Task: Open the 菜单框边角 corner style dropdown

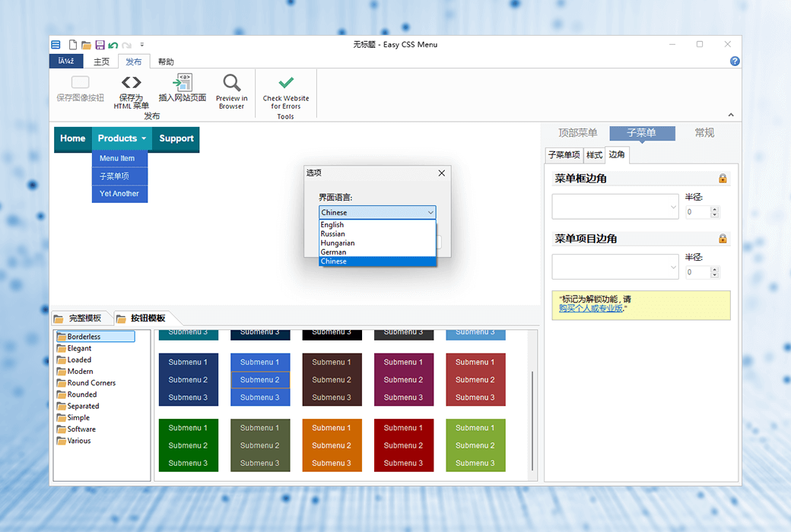Action: coord(615,207)
